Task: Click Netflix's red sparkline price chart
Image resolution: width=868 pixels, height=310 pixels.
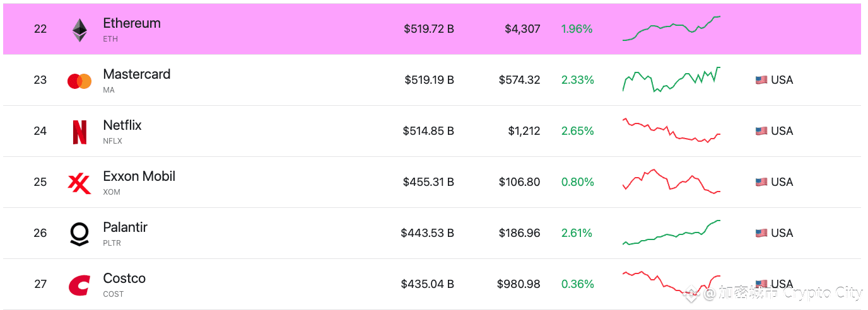Action: tap(671, 130)
